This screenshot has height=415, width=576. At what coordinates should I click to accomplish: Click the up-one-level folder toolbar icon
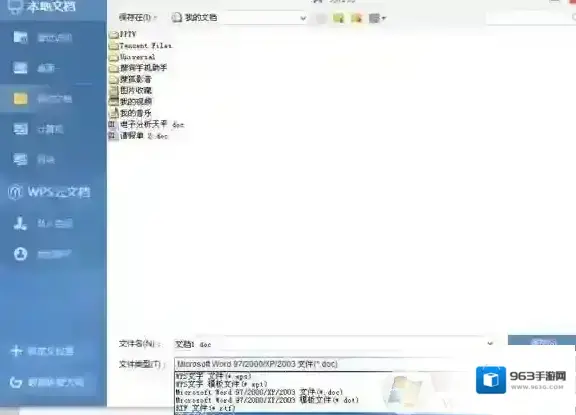[338, 18]
